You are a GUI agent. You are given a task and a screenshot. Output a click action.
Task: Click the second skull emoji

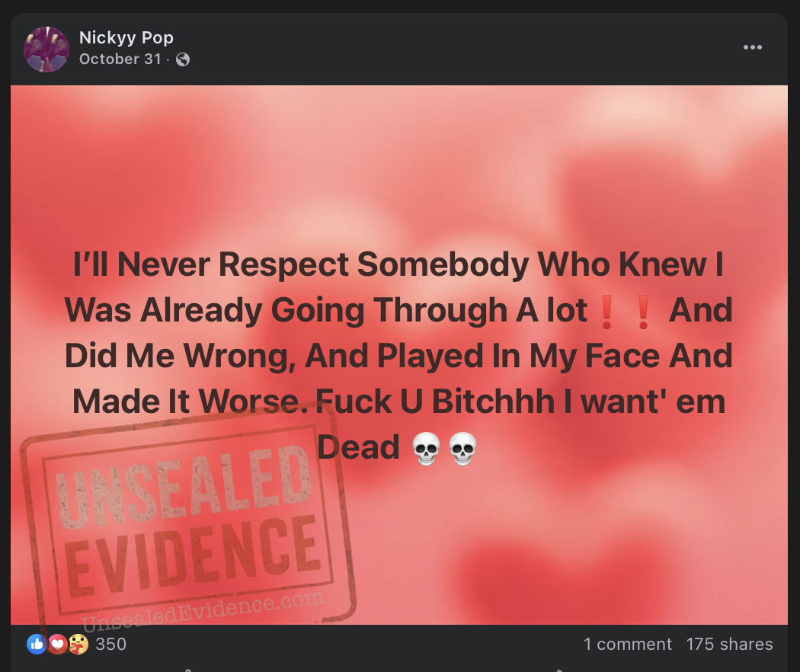coord(462,449)
